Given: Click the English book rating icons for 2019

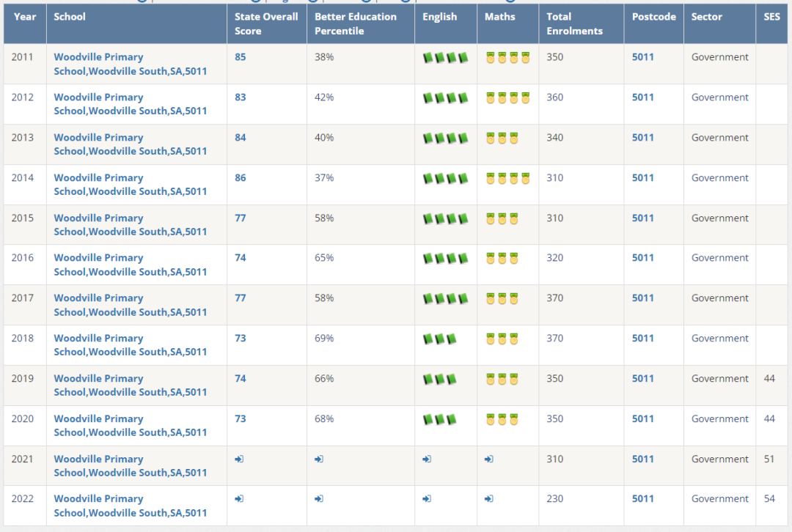Looking at the screenshot, I should click(439, 379).
